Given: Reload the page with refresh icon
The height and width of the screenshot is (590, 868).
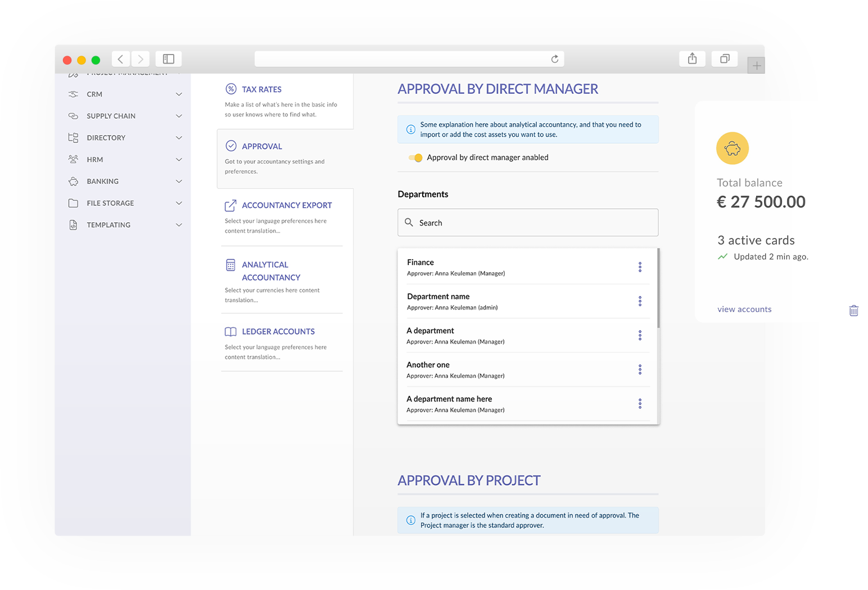Looking at the screenshot, I should point(554,59).
